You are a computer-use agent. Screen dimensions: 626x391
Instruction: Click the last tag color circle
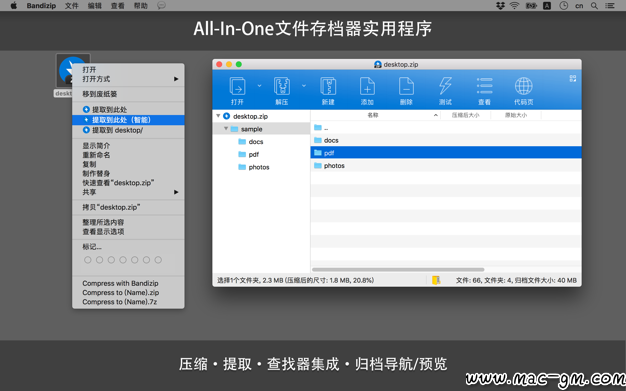pos(158,260)
